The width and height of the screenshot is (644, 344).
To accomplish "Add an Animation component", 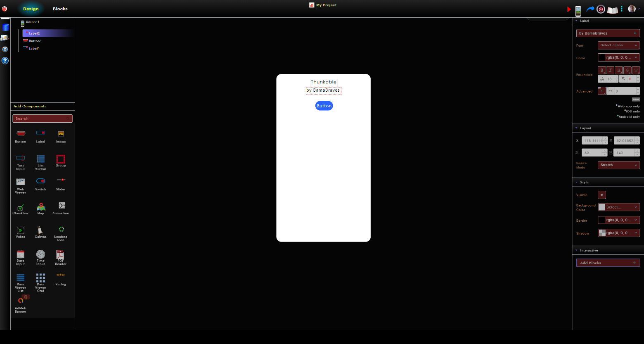I will 61,209.
